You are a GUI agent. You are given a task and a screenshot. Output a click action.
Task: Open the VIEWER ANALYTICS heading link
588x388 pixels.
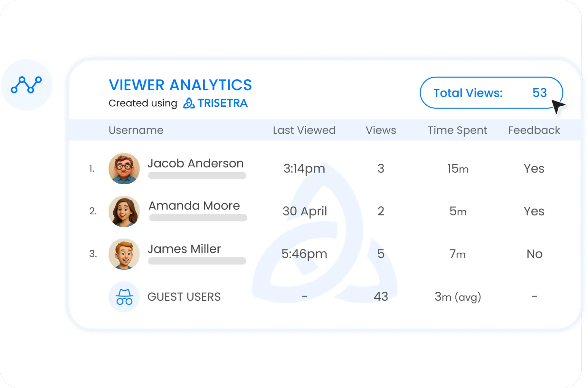[180, 85]
